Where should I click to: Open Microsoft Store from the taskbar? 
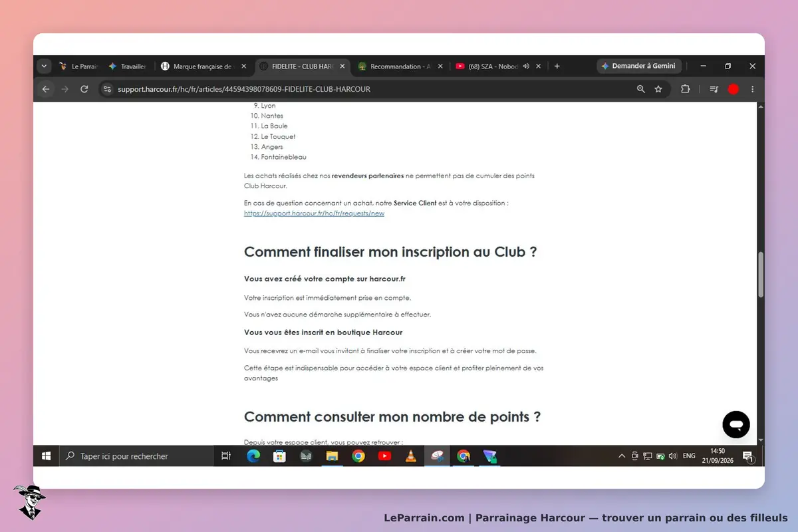pos(279,456)
